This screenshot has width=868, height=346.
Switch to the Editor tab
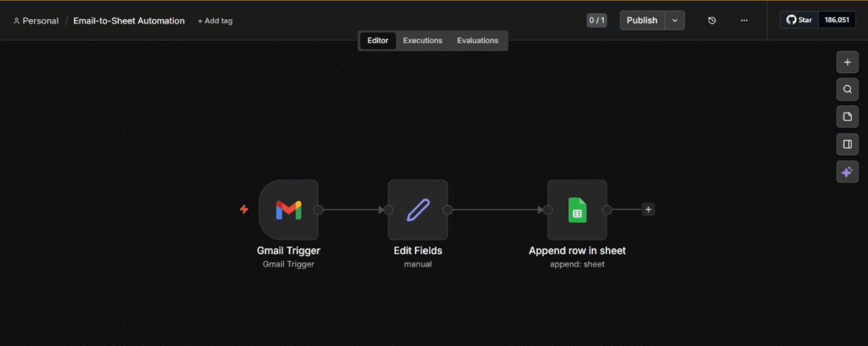coord(378,40)
